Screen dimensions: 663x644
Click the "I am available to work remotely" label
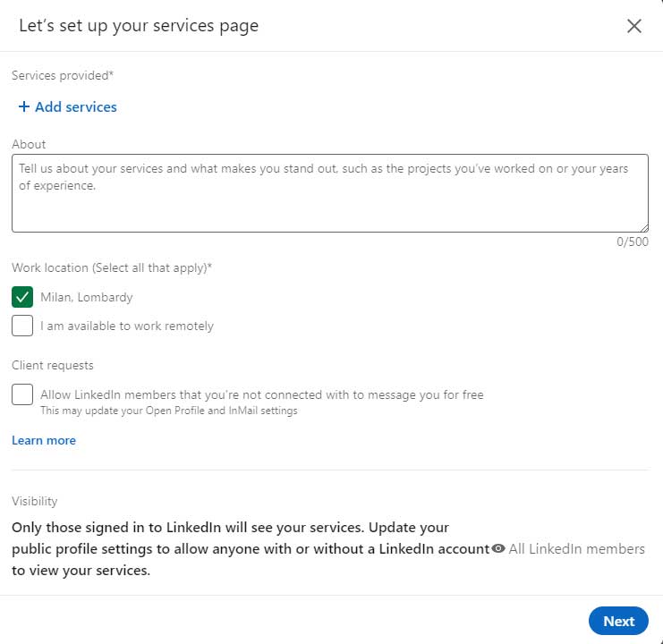(127, 326)
